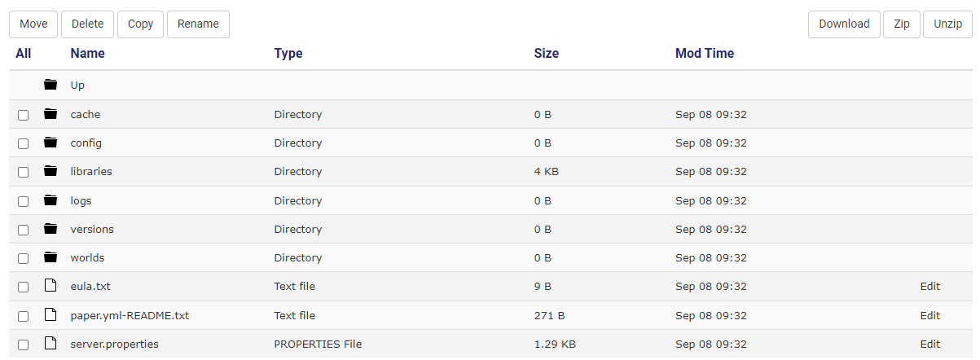Open Edit for server.properties

point(930,344)
